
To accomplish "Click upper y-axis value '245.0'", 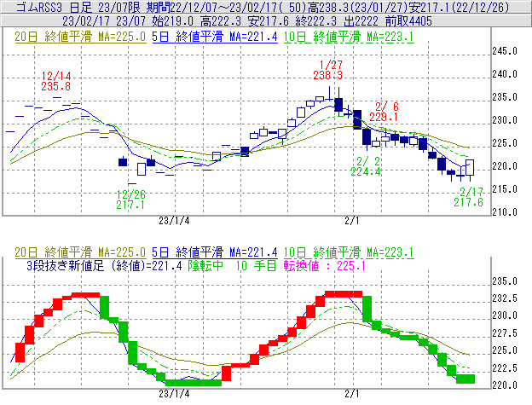I will point(505,51).
